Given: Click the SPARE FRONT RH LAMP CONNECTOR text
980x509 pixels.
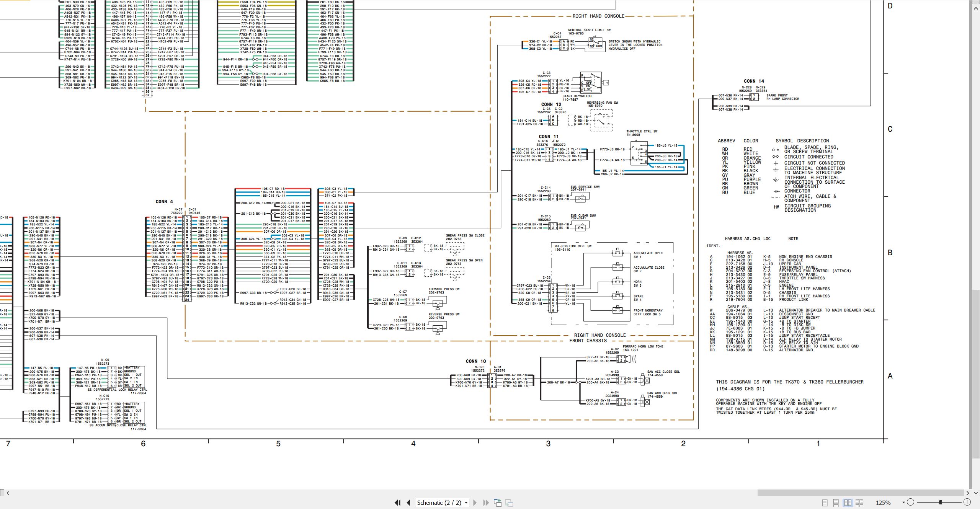Looking at the screenshot, I should (x=782, y=97).
